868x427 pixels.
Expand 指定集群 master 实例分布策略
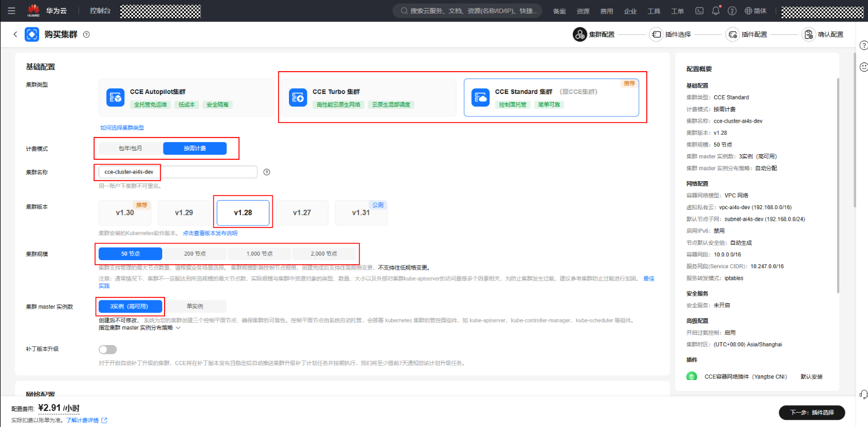[140, 328]
